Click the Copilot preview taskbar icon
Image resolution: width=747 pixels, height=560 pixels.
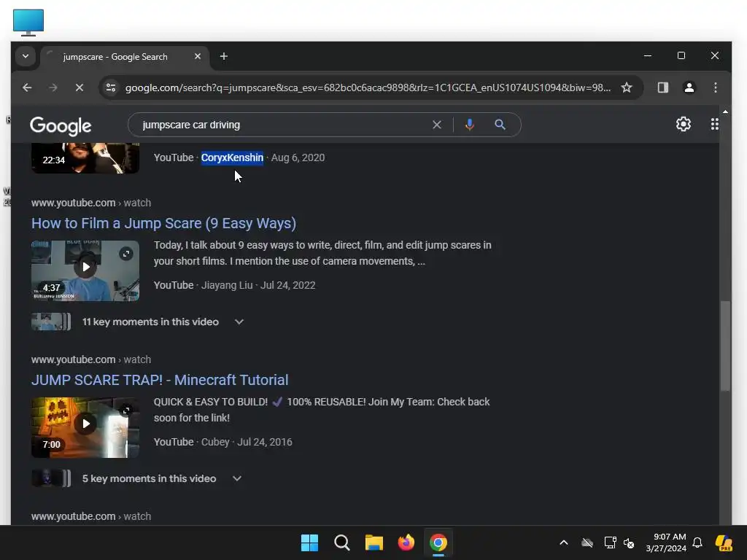coord(724,542)
